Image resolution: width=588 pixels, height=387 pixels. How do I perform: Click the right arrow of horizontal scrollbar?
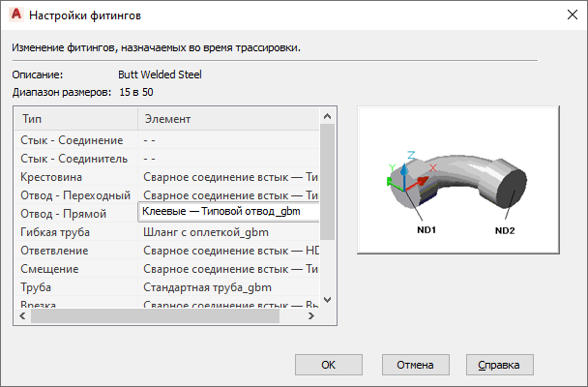[311, 315]
